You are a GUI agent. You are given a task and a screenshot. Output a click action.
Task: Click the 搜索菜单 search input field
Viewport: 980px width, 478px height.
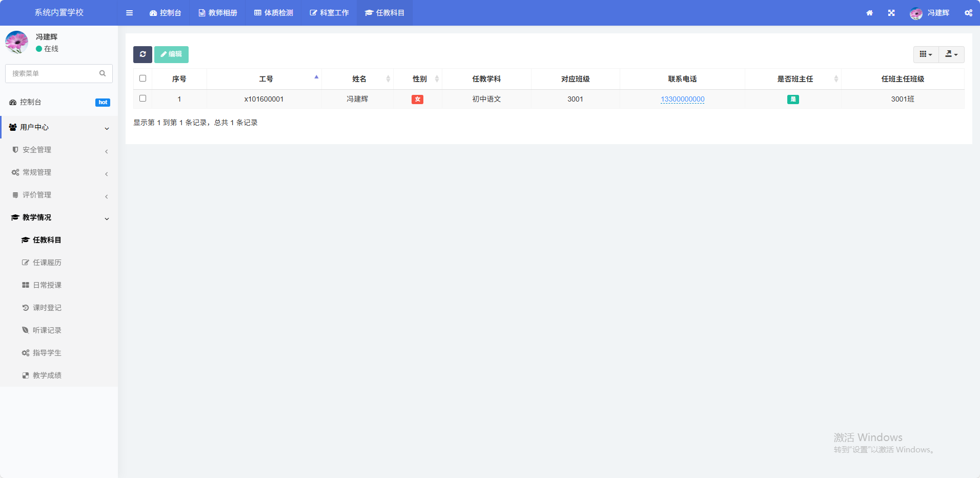[52, 73]
